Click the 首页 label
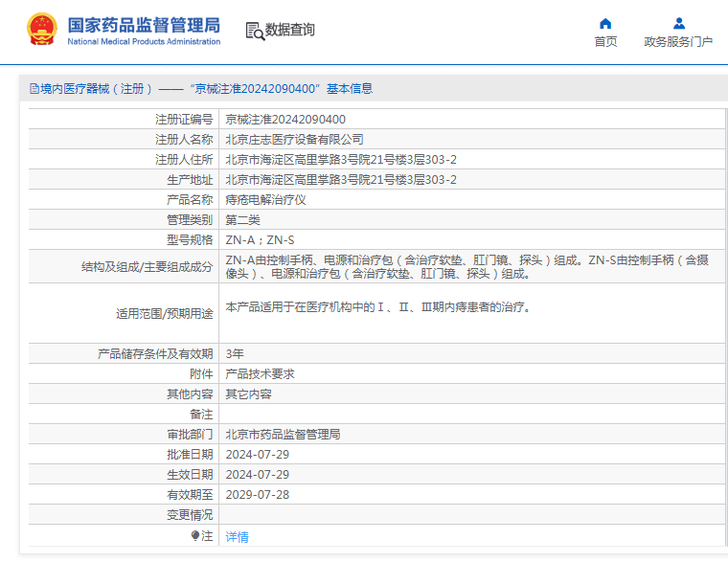 605,42
